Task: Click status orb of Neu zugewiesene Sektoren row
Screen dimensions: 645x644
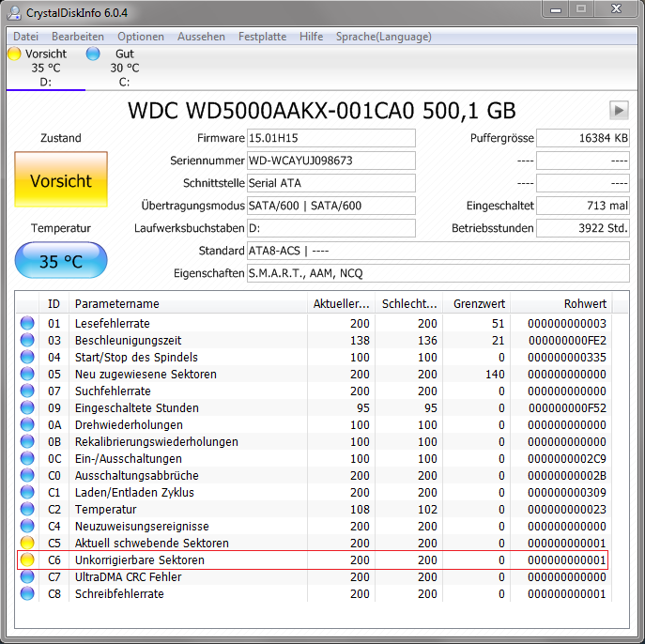Action: coord(27,374)
